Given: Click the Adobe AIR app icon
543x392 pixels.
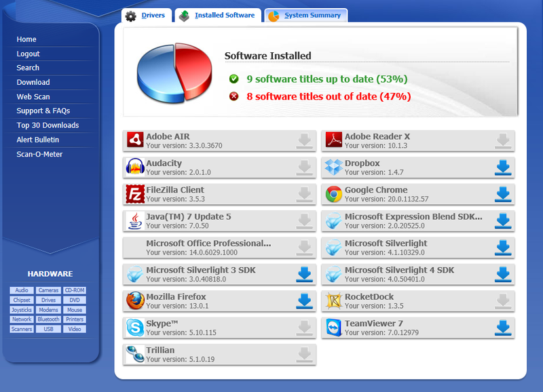Looking at the screenshot, I should (x=135, y=140).
